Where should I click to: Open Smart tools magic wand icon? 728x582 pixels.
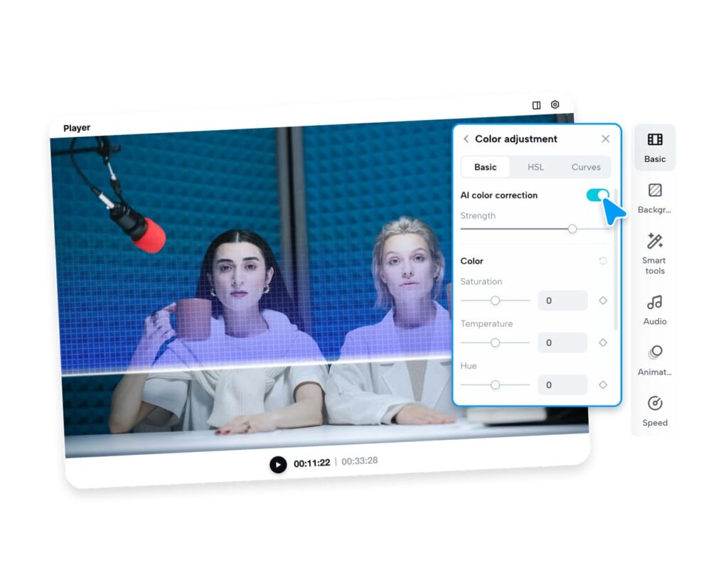coord(655,242)
